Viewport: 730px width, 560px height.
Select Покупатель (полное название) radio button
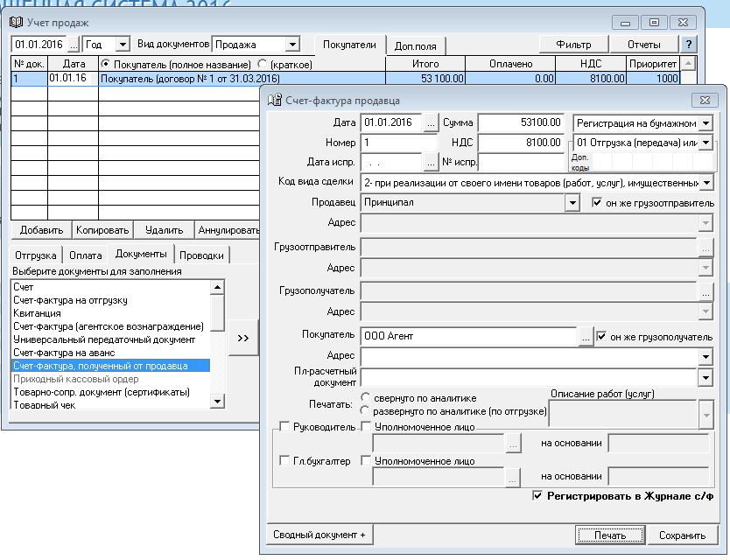(106, 64)
